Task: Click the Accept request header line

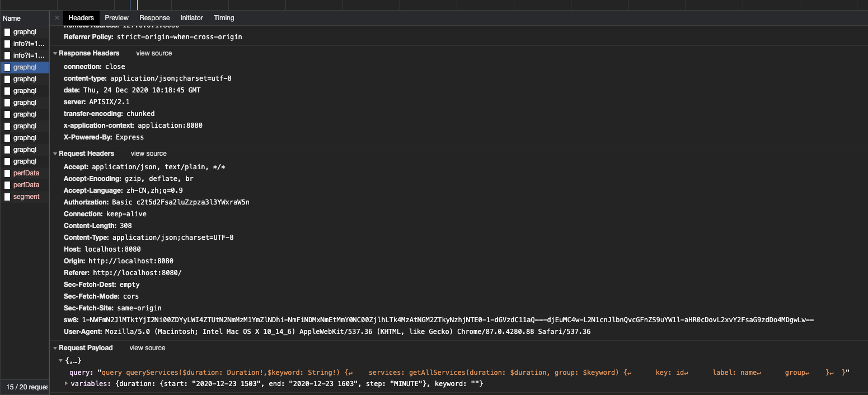Action: point(144,167)
